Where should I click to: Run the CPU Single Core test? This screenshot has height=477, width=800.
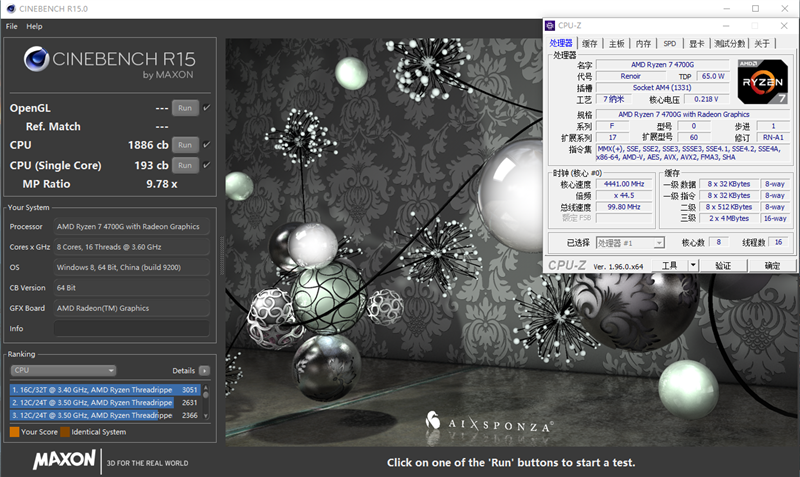pyautogui.click(x=184, y=164)
